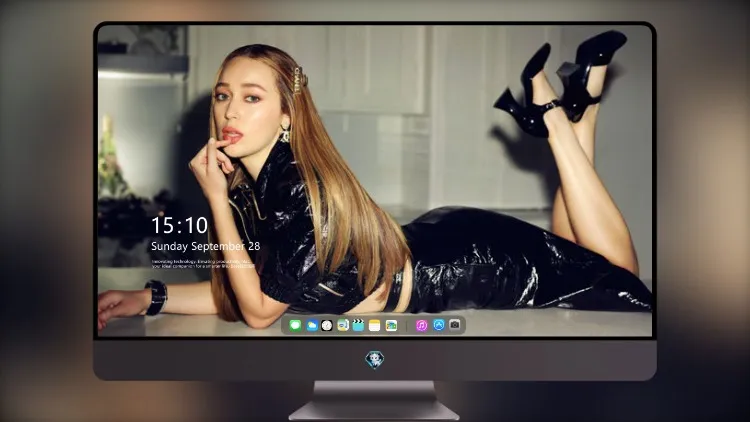Open the Clock app in the dock
The width and height of the screenshot is (750, 422).
coord(327,325)
